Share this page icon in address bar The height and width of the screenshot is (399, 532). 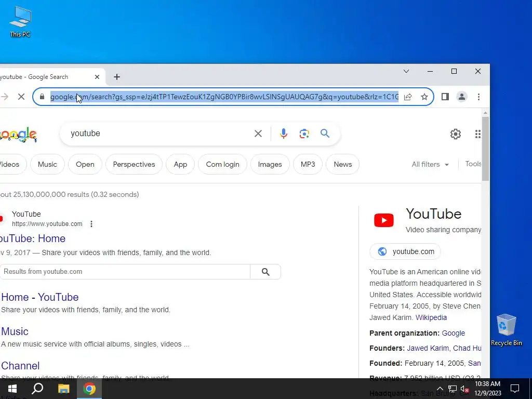408,97
